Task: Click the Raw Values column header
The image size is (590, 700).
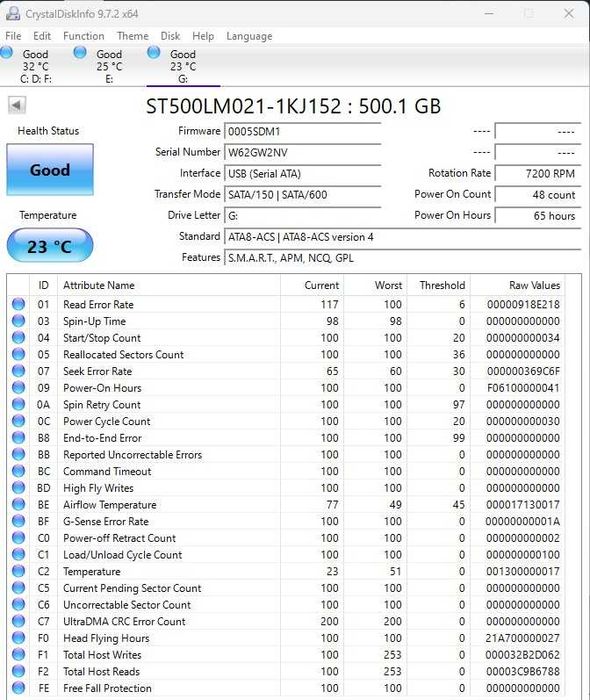Action: tap(518, 285)
